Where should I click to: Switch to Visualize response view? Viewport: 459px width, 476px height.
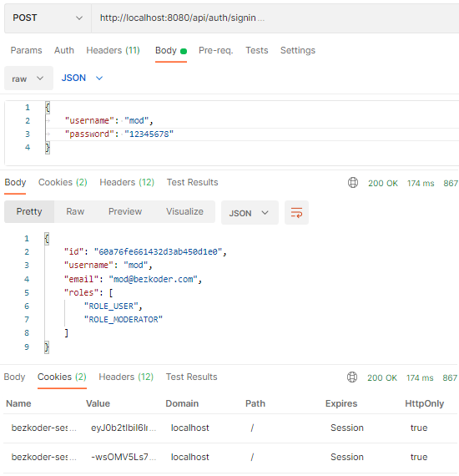[x=184, y=211]
